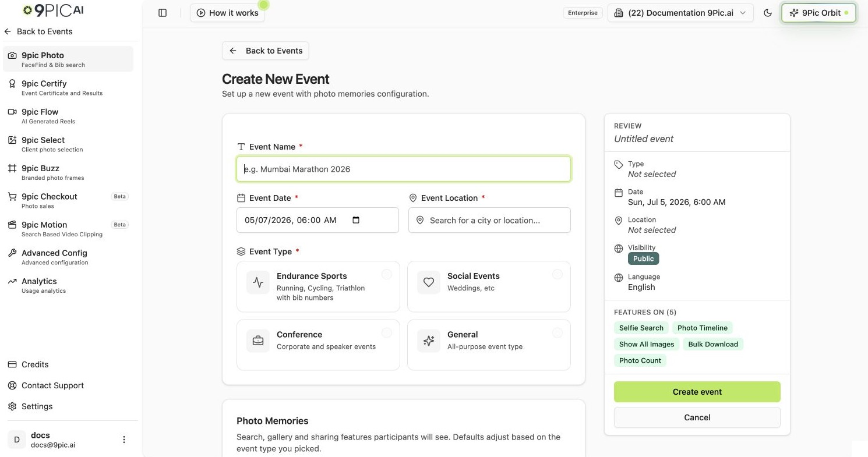Click the globe icon beside Visibility

coord(619,249)
